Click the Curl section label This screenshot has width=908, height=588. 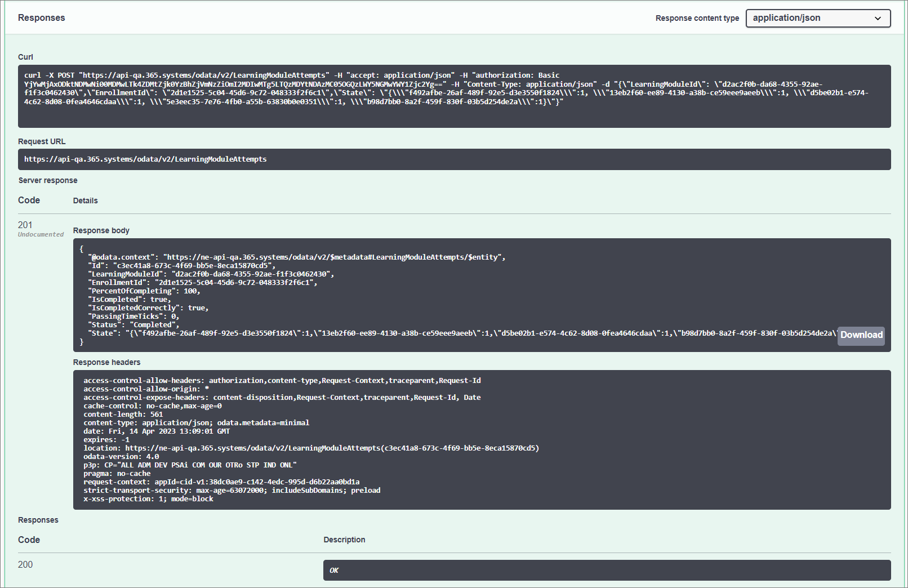click(25, 57)
